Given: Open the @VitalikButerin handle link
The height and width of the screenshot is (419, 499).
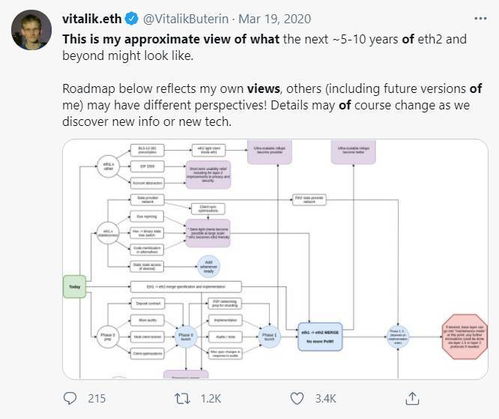Looking at the screenshot, I should point(186,19).
